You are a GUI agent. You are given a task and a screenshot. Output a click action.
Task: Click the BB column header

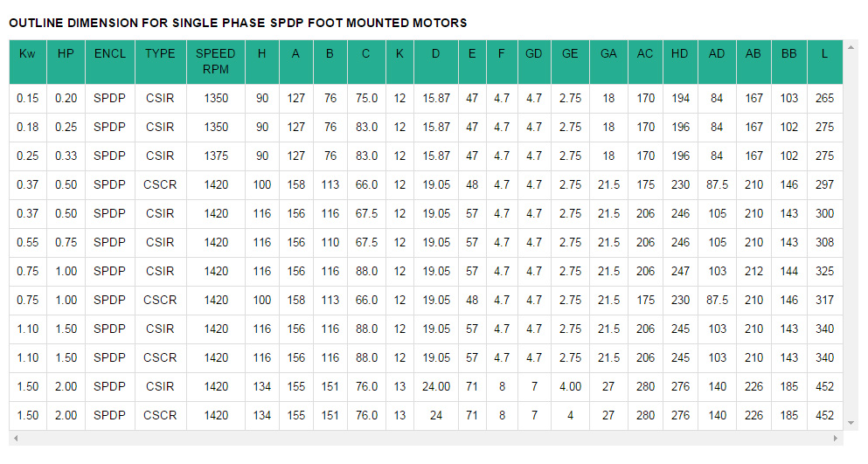pyautogui.click(x=788, y=53)
